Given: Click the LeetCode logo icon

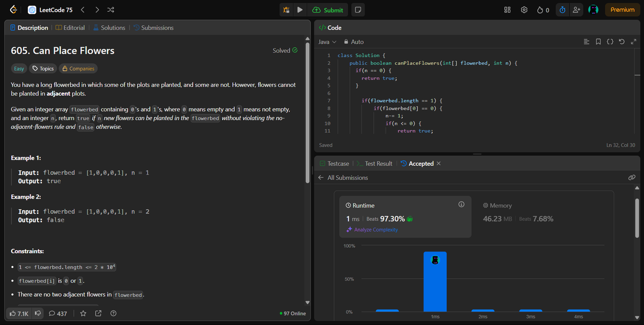Looking at the screenshot, I should 13,10.
